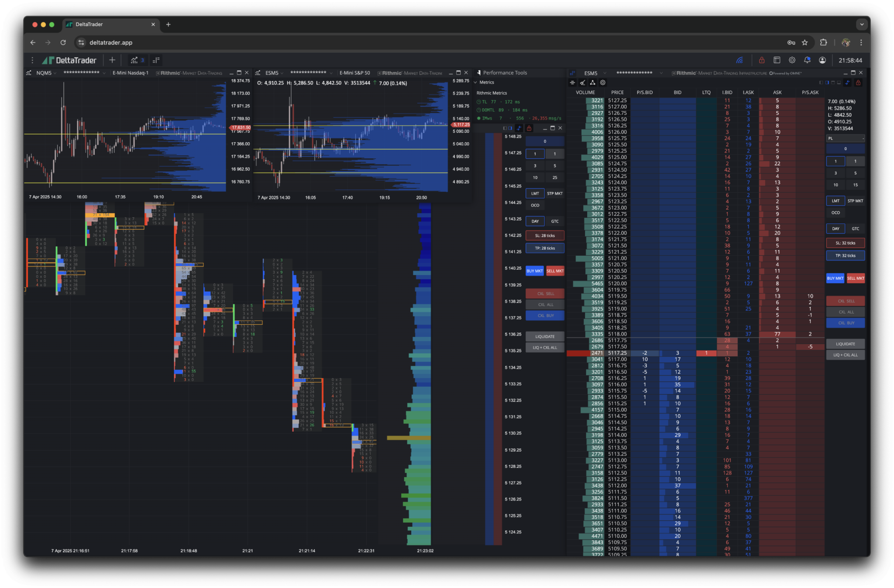Toggle the red padlock on the DOM window
894x588 pixels.
(x=858, y=83)
